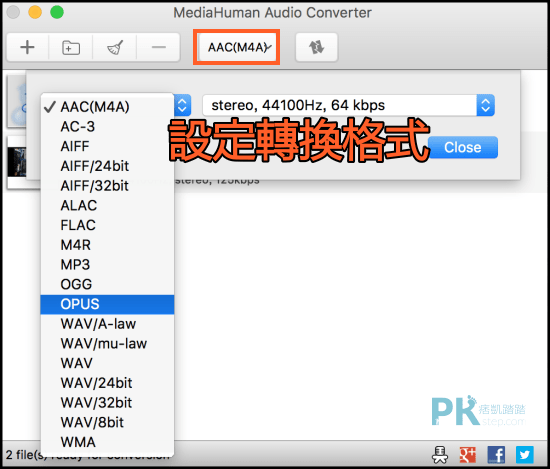Click the add file plus icon

[x=27, y=47]
